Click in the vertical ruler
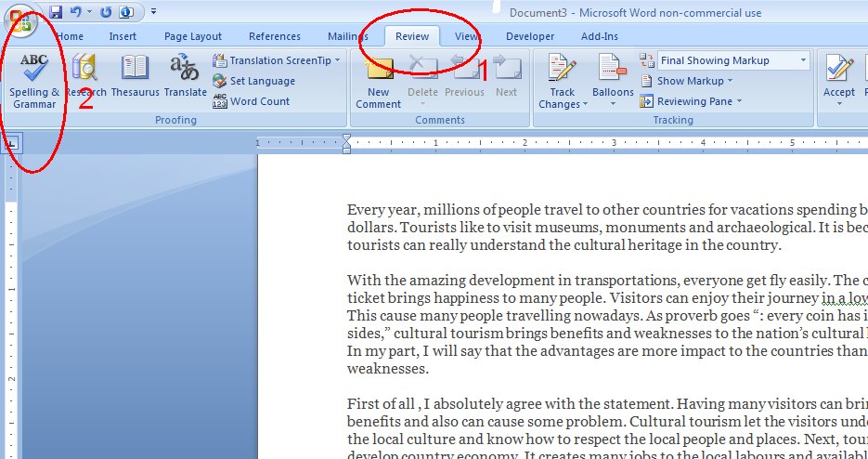Viewport: 868px width, 459px height. pos(11,307)
